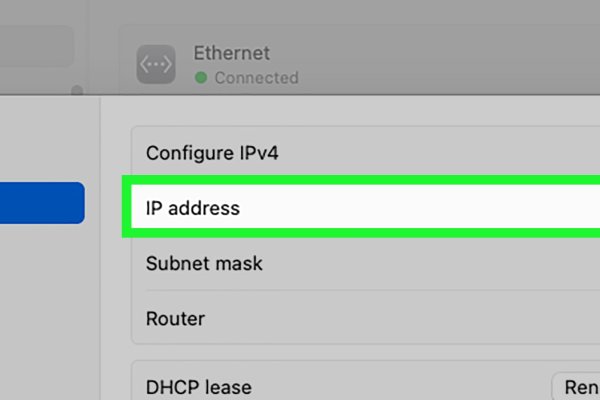Image resolution: width=600 pixels, height=400 pixels.
Task: Click the sidebar search field
Action: point(36,47)
